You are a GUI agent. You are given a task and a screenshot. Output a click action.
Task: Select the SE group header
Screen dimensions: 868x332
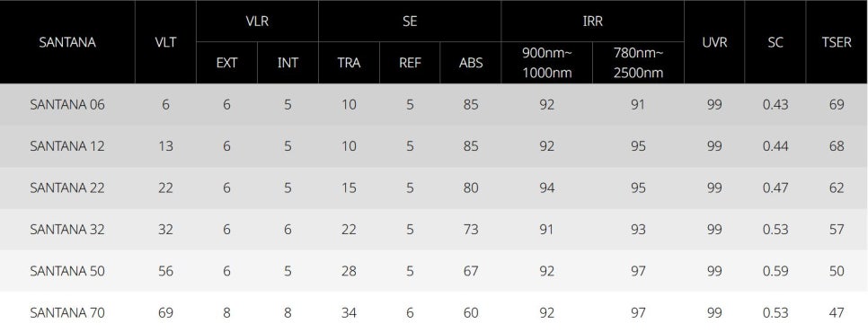pyautogui.click(x=410, y=21)
